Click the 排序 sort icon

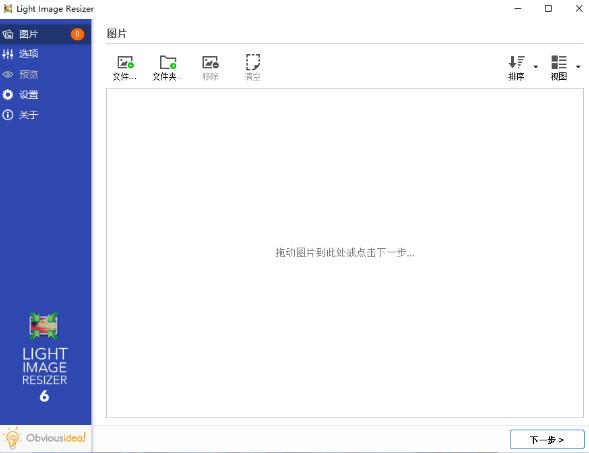517,62
